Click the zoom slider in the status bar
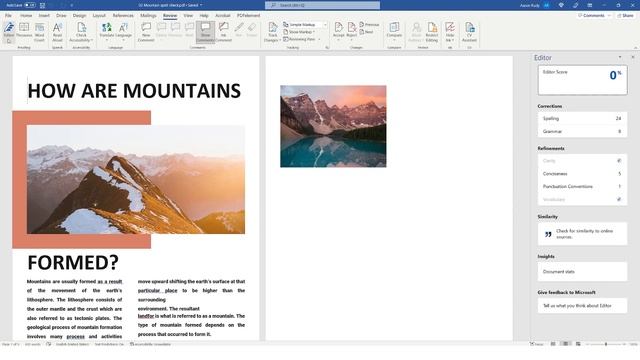This screenshot has width=640, height=360. click(606, 344)
